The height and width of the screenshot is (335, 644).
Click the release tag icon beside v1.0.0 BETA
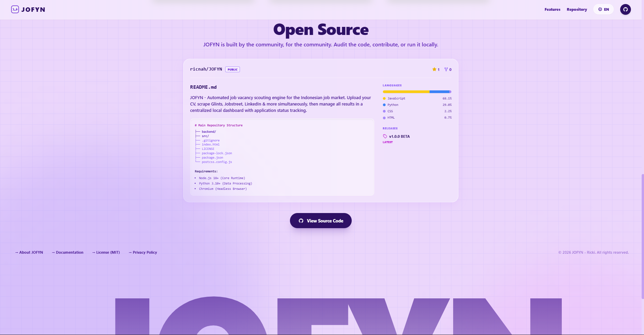(385, 136)
